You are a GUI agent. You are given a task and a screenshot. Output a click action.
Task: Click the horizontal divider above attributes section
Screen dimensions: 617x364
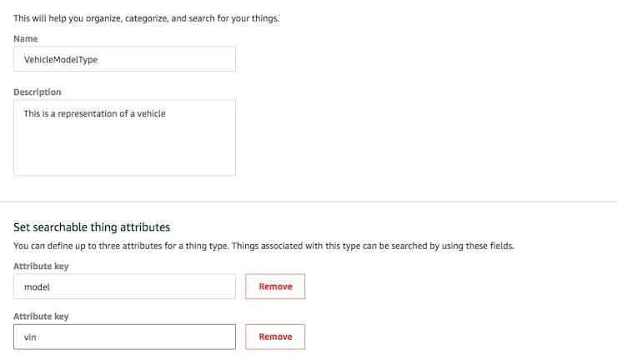(308, 202)
